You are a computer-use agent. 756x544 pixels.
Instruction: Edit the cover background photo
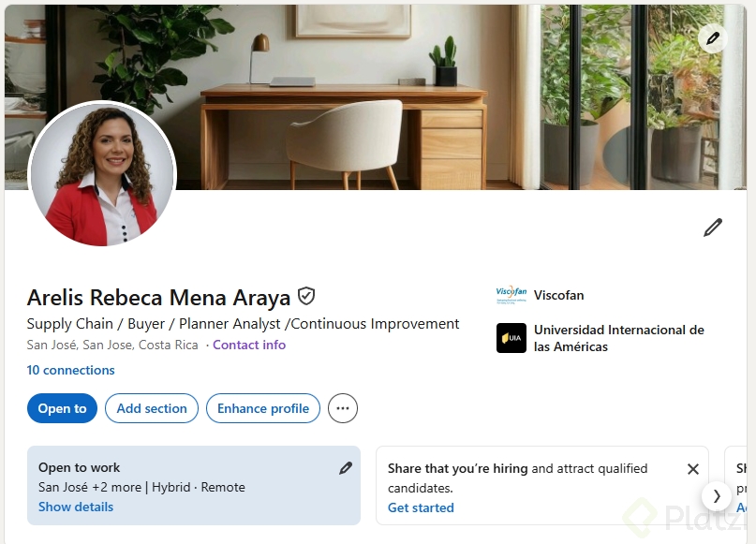(x=713, y=38)
